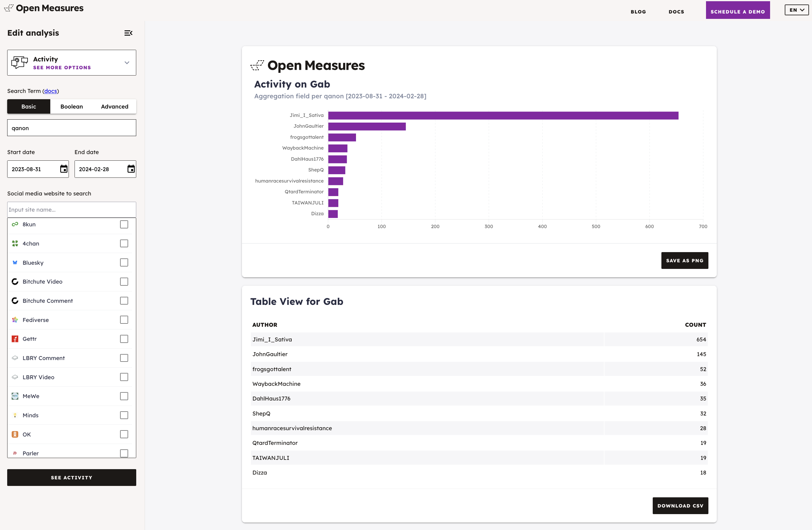Tick the MeWe checkbox
The image size is (812, 530).
124,396
